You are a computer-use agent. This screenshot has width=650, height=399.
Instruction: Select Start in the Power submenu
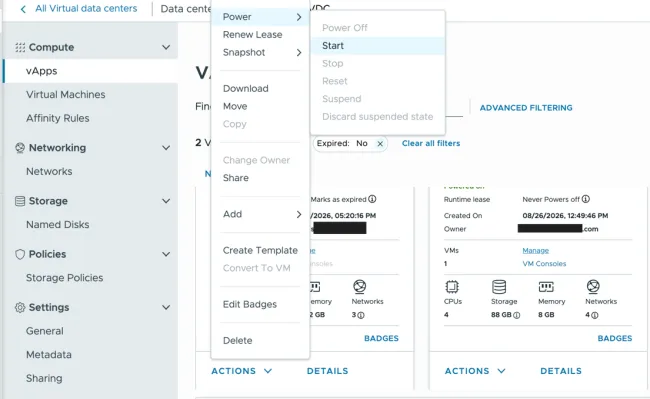[378, 46]
